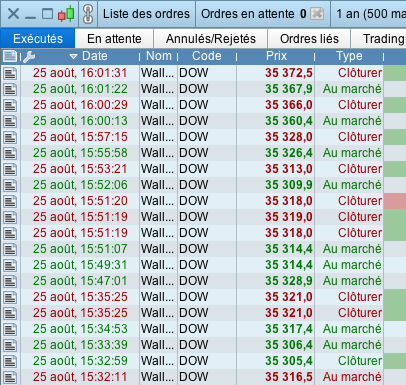
Task: Select the price 35 319,0
Action: (x=289, y=217)
